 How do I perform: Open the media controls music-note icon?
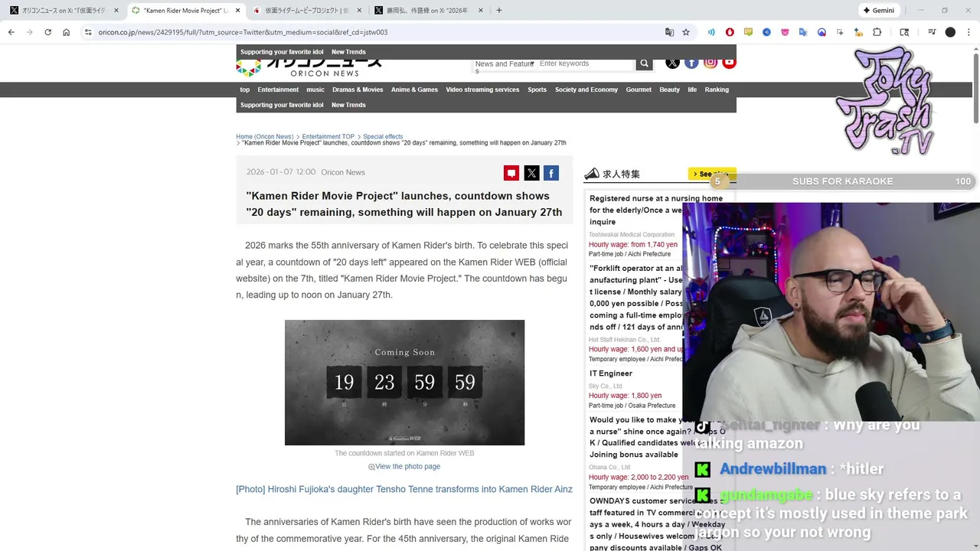coord(932,32)
